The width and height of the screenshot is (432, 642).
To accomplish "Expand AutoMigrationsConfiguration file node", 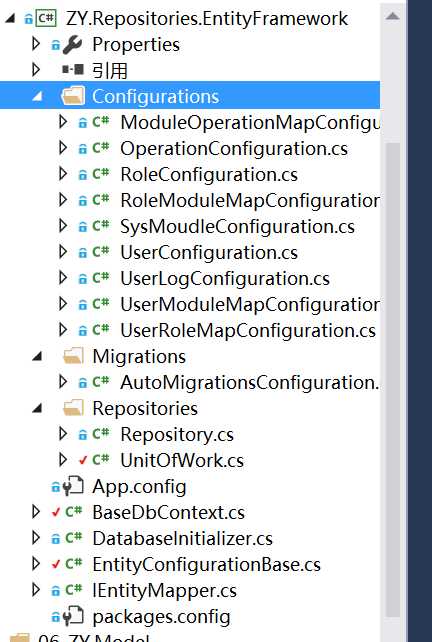I will click(x=63, y=382).
